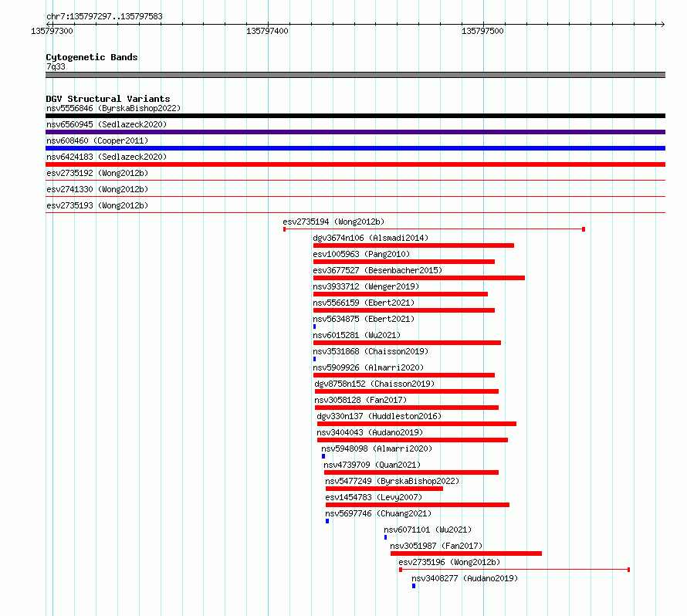This screenshot has height=616, width=687.
Task: Select the small blue nsv5634875 marker
Action: 315,327
